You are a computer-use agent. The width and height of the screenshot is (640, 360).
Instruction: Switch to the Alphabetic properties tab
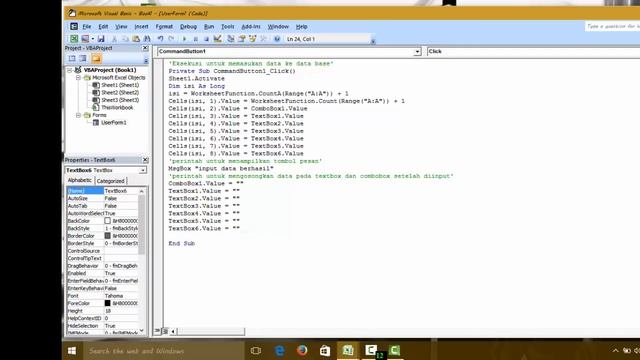(80, 180)
